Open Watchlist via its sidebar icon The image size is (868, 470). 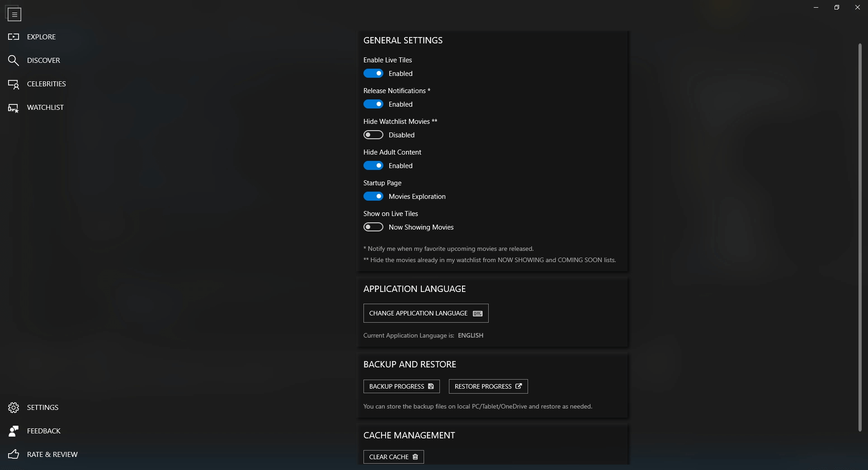[14, 108]
